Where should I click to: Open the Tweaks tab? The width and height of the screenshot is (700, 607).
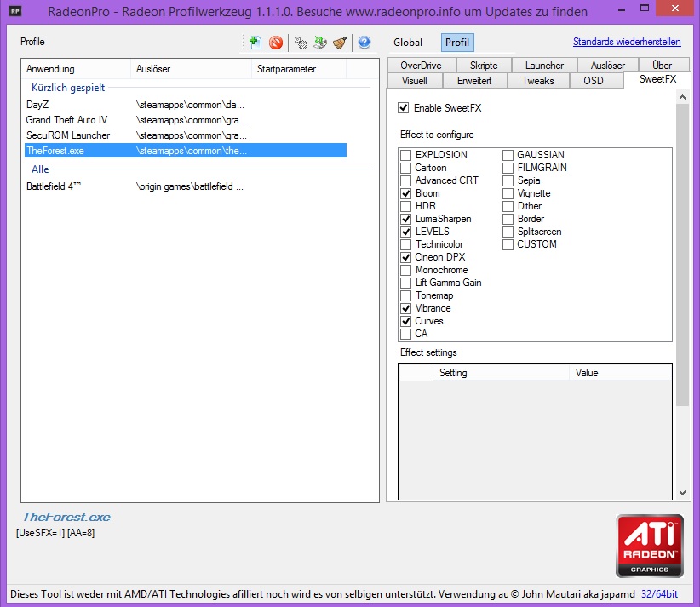(x=537, y=81)
